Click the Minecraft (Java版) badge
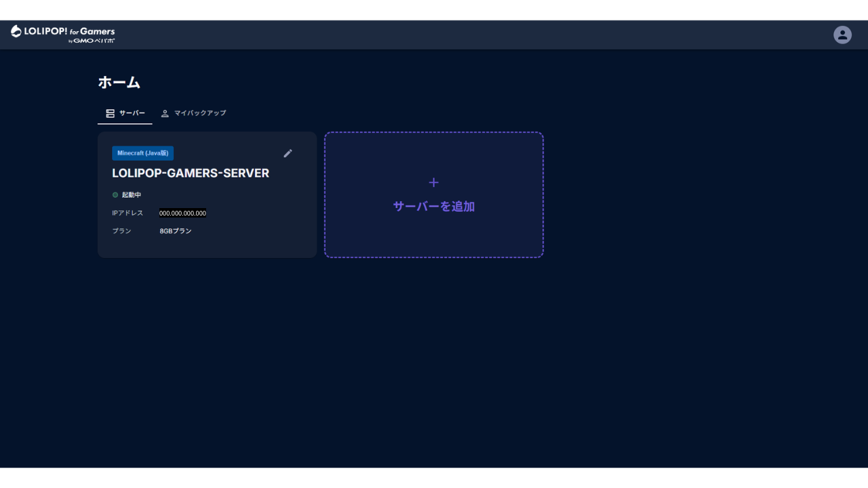 pyautogui.click(x=142, y=153)
